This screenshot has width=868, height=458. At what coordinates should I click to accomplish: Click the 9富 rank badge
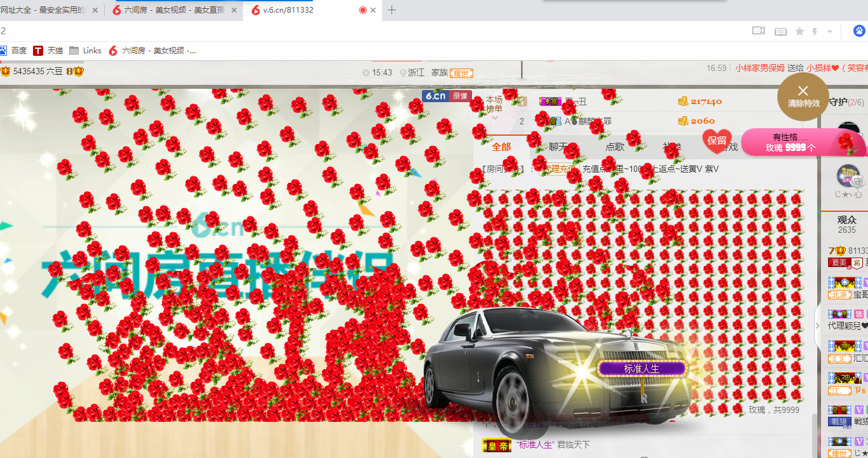[550, 101]
